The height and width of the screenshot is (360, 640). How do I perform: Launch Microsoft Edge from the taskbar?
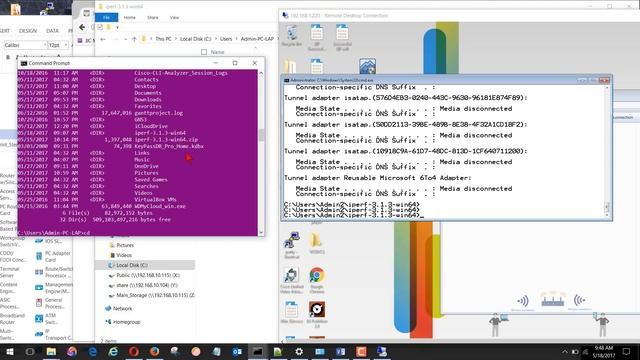[93, 351]
